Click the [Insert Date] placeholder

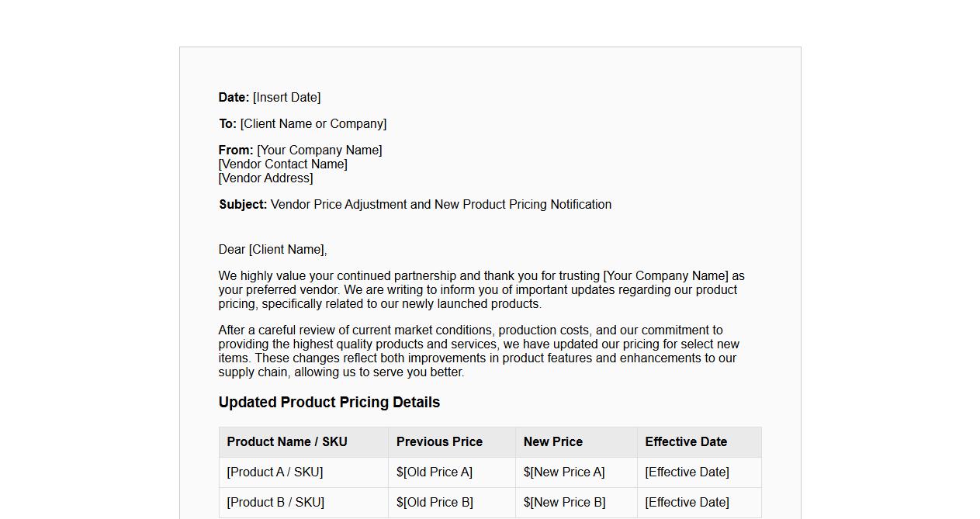(286, 98)
